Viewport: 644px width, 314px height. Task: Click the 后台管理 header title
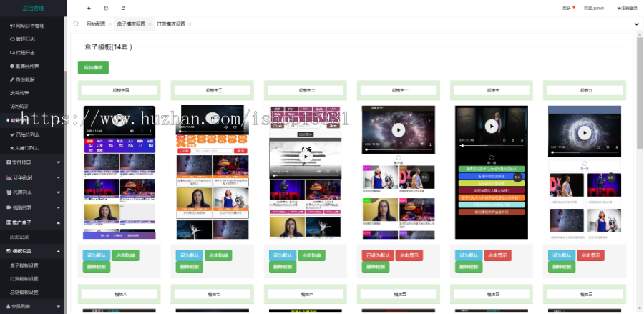34,8
